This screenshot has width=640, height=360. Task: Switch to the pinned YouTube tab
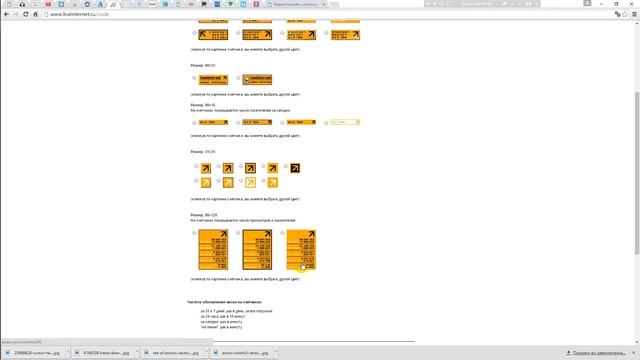(48, 4)
